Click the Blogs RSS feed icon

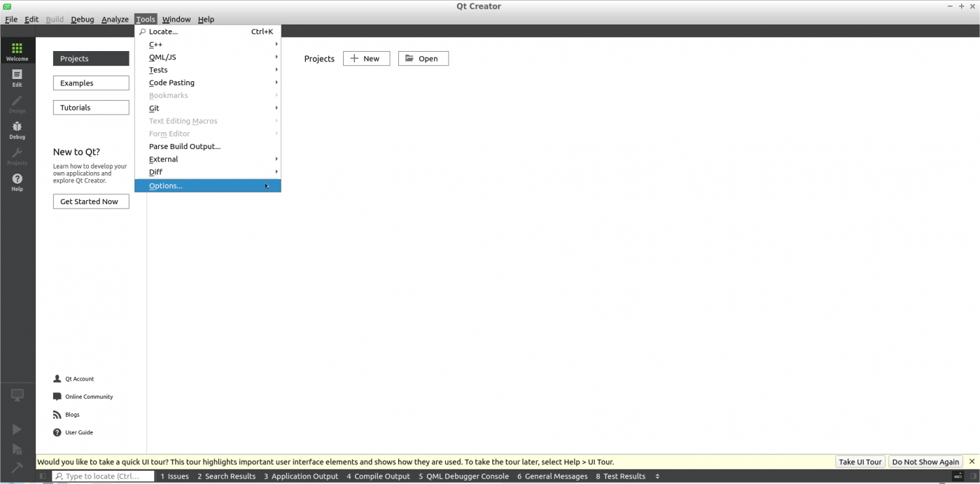click(x=57, y=415)
